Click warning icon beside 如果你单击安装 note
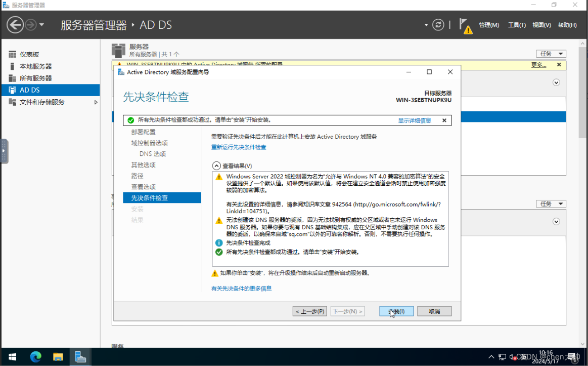The image size is (588, 366). pos(215,273)
